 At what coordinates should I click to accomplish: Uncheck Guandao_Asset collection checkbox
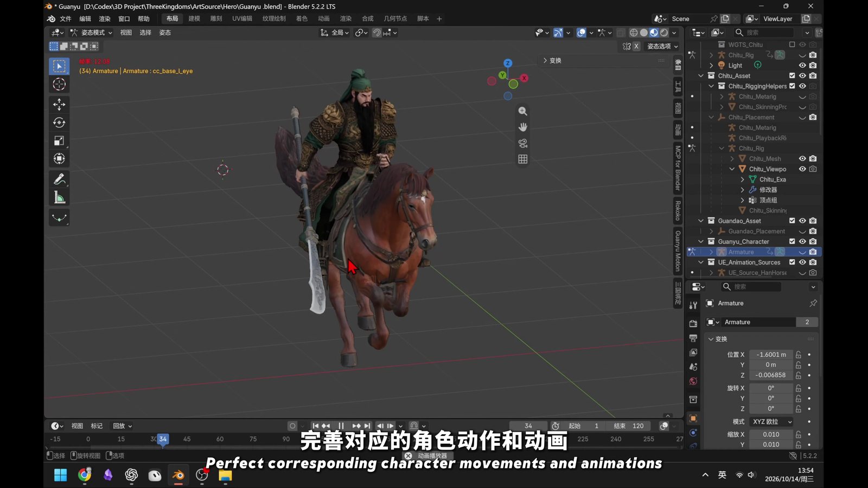792,221
